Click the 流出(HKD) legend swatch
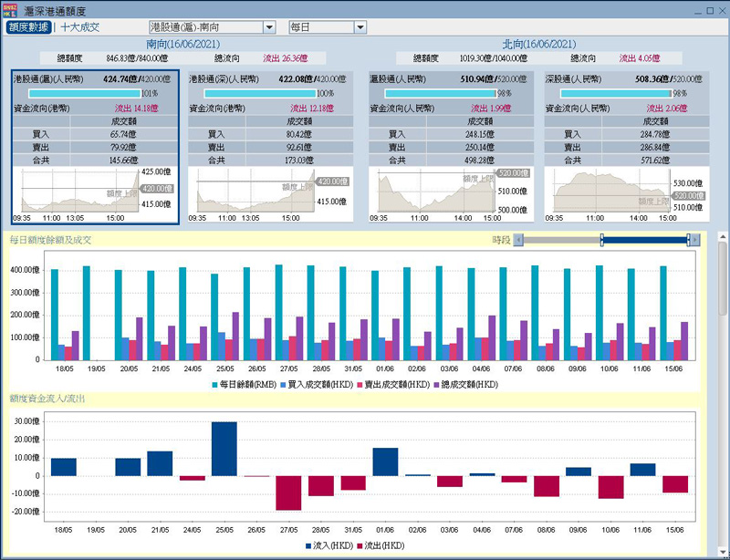This screenshot has width=730, height=560. click(360, 545)
